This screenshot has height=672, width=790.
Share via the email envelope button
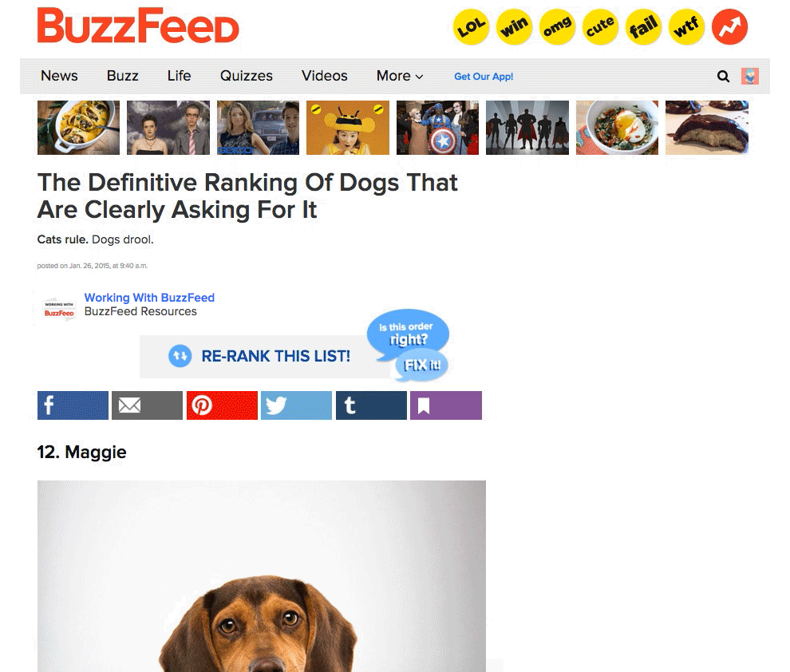click(x=147, y=405)
